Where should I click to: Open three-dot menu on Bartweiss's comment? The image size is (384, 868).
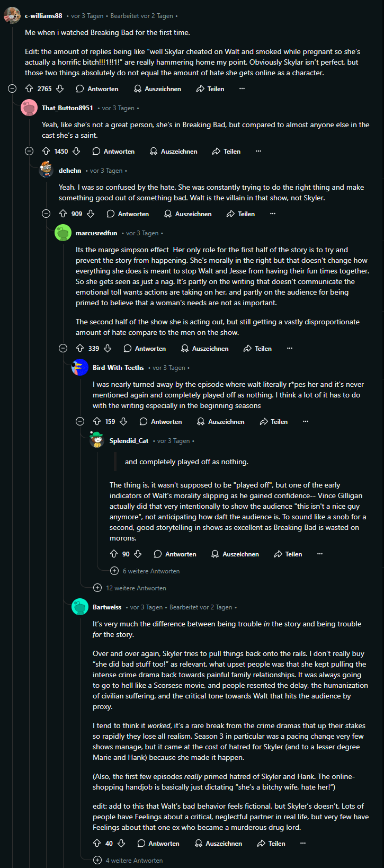point(303,844)
